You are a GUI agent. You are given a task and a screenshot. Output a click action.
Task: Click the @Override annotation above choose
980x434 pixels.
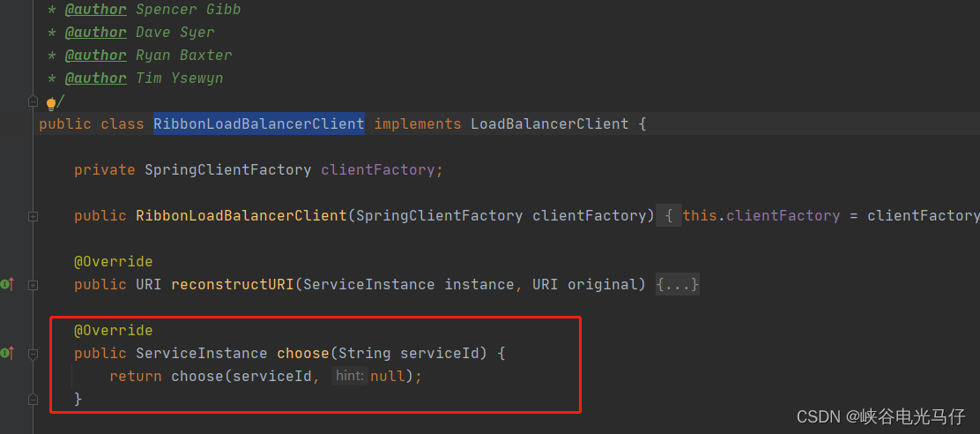click(113, 330)
